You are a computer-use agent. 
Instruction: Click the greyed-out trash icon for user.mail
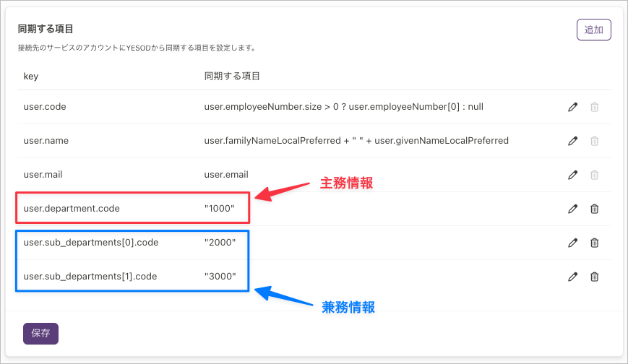click(x=594, y=175)
